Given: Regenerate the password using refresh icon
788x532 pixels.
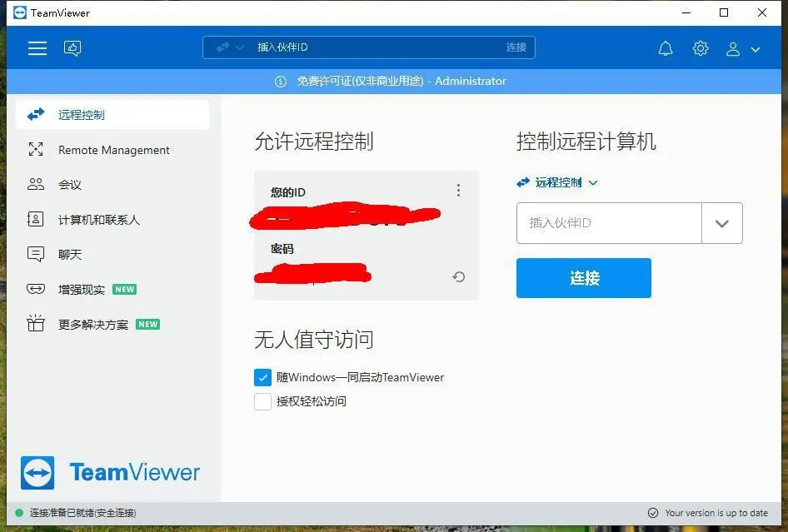Looking at the screenshot, I should [458, 276].
